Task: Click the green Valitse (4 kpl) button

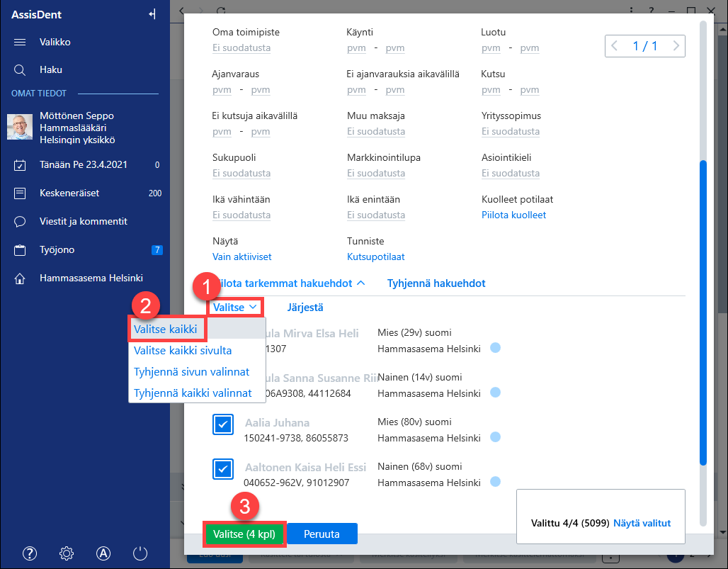Action: pyautogui.click(x=244, y=534)
